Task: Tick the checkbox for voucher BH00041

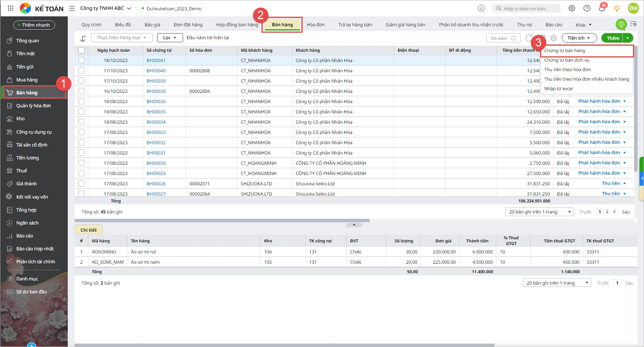Action: click(x=81, y=60)
